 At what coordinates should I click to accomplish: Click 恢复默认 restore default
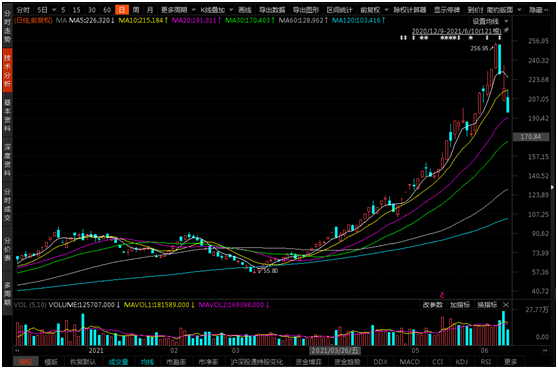click(x=83, y=362)
